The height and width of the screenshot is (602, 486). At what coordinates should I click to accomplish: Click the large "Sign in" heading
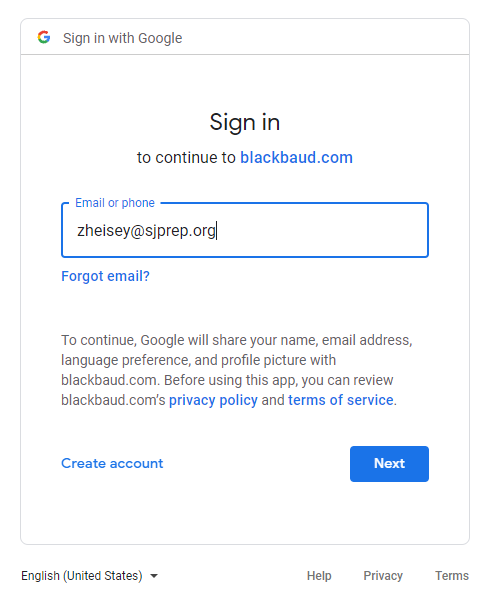coord(245,122)
